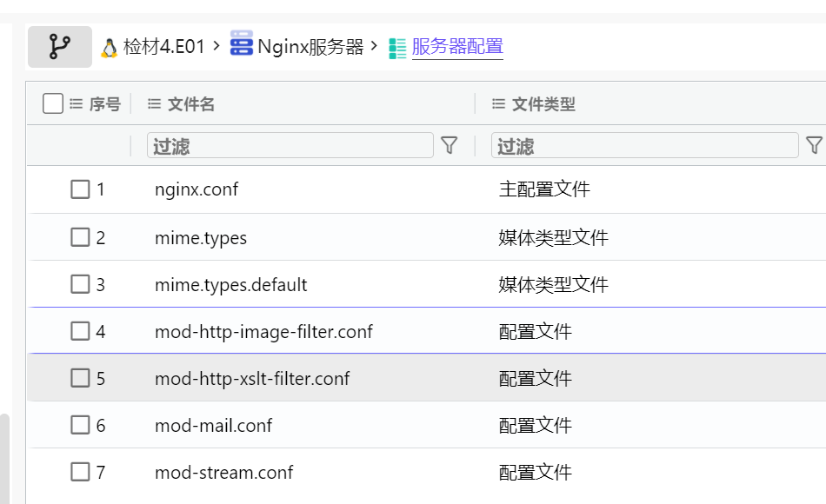Expand the arrow after Nginx服务器 breadcrumb
Screen dimensions: 826x504
(x=374, y=44)
